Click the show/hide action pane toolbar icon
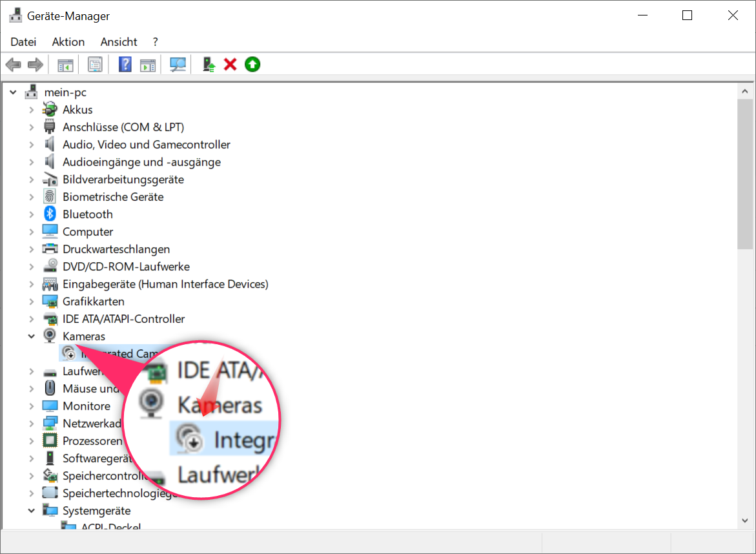The height and width of the screenshot is (554, 756). click(148, 65)
